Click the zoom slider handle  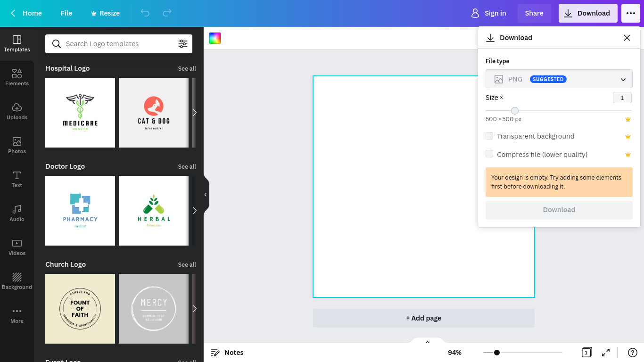pyautogui.click(x=497, y=353)
